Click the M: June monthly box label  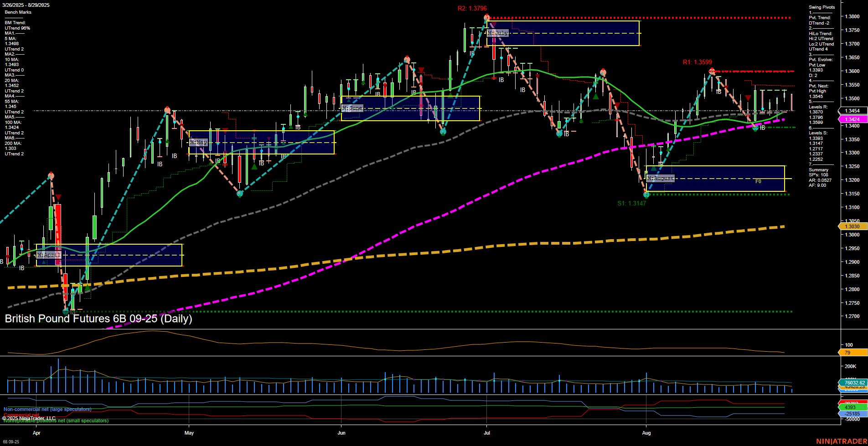(x=352, y=108)
